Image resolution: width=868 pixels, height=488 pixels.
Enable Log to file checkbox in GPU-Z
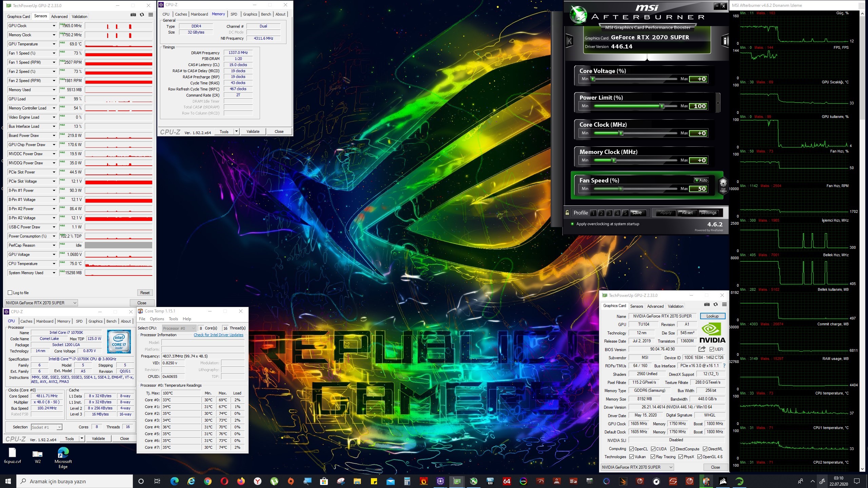[10, 293]
